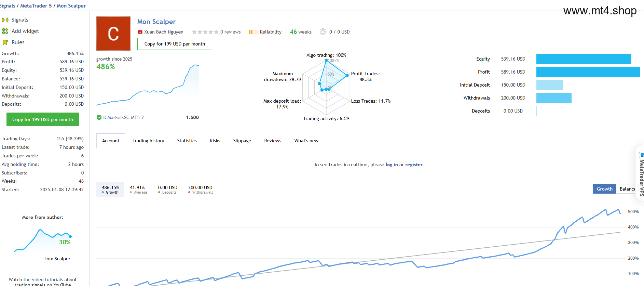The height and width of the screenshot is (286, 644).
Task: Click the "Profit Trades: 88.3%" radar label
Action: [x=365, y=76]
